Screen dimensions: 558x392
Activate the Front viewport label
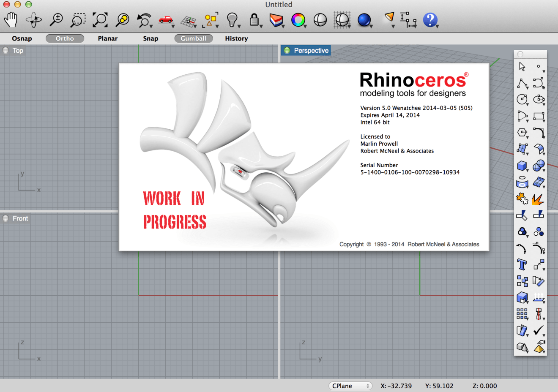point(20,218)
